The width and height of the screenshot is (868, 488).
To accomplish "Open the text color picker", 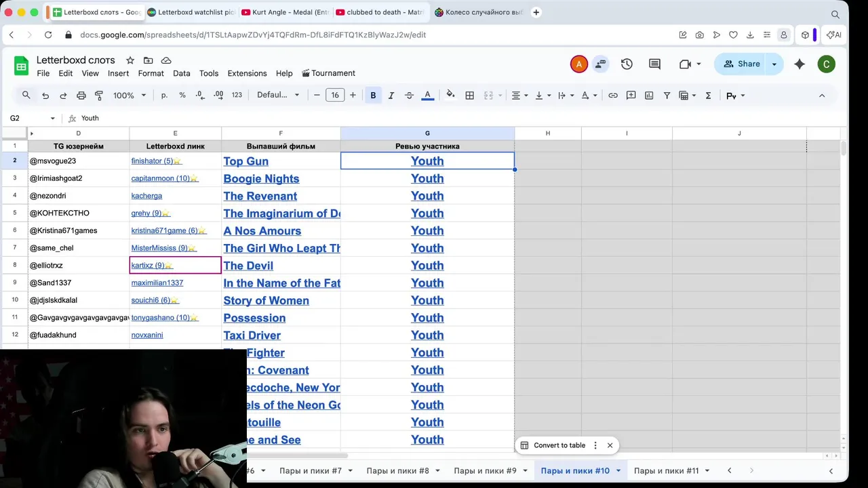I will [x=427, y=96].
